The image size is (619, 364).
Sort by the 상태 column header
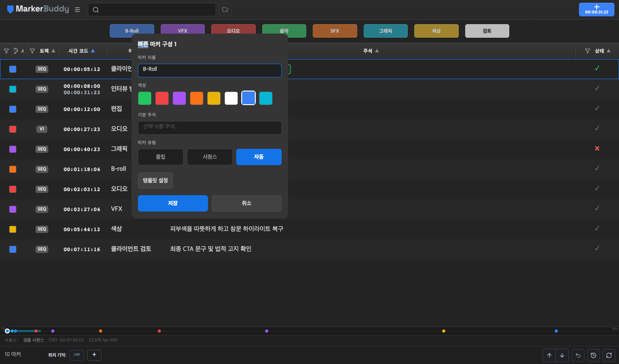(602, 51)
